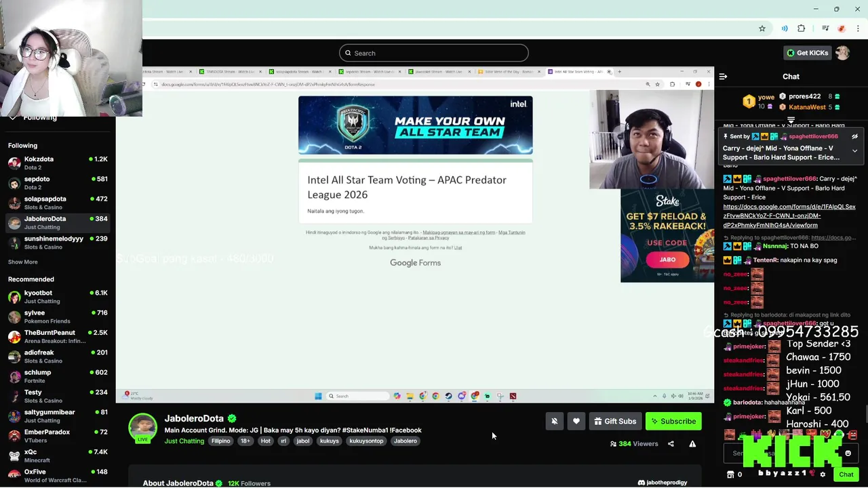Open the browser extensions puzzle icon
Image resolution: width=868 pixels, height=488 pixels.
(802, 28)
